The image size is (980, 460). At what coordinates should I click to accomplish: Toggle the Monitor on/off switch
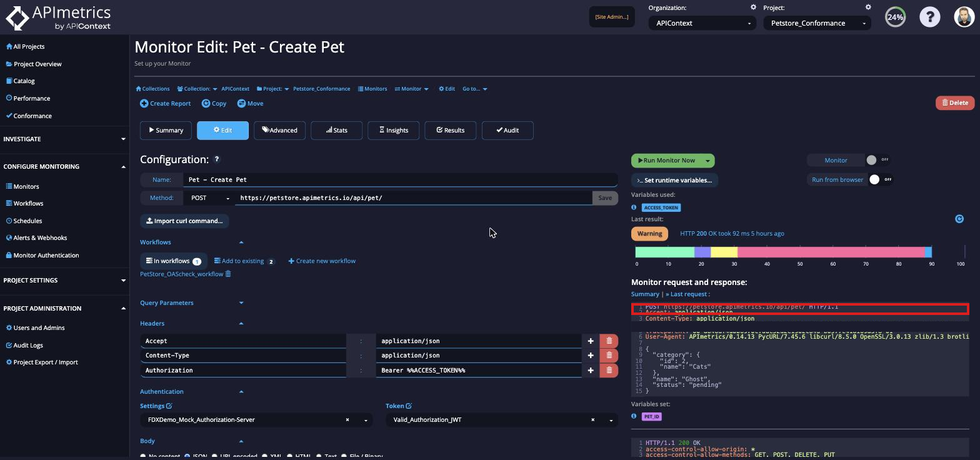click(877, 160)
